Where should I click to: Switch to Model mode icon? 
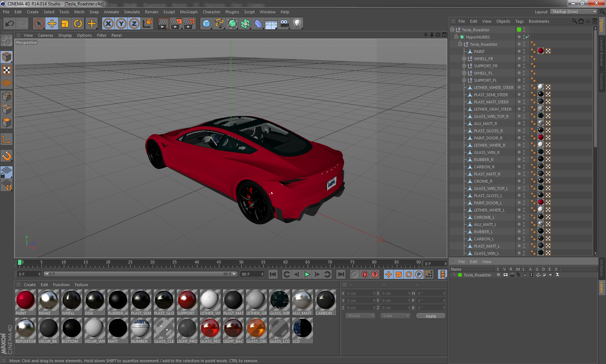[x=6, y=57]
